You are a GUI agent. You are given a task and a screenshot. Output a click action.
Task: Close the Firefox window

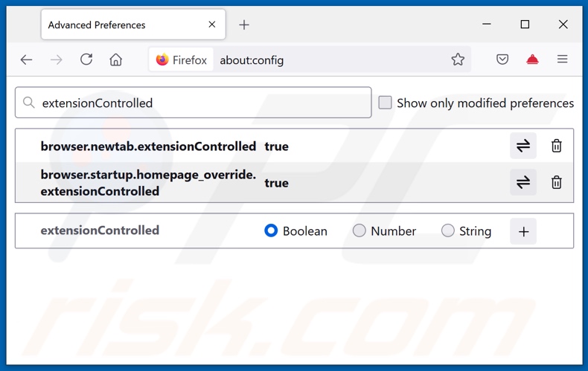coord(563,25)
